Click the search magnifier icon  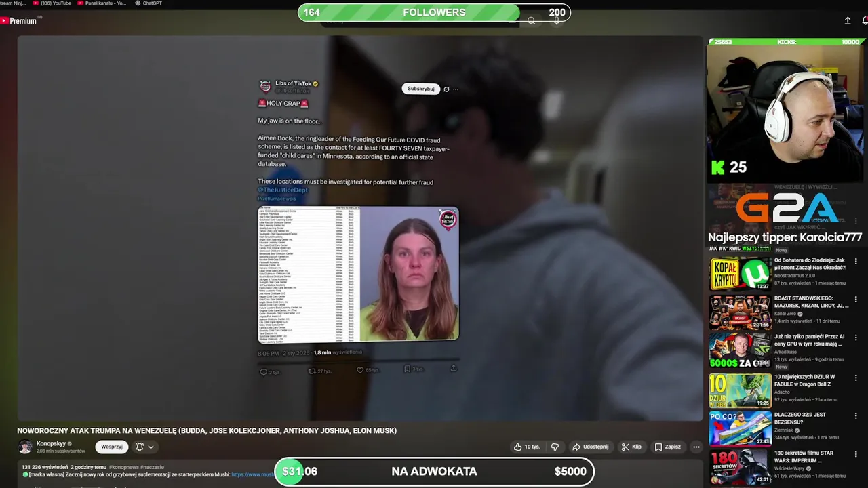coord(532,21)
